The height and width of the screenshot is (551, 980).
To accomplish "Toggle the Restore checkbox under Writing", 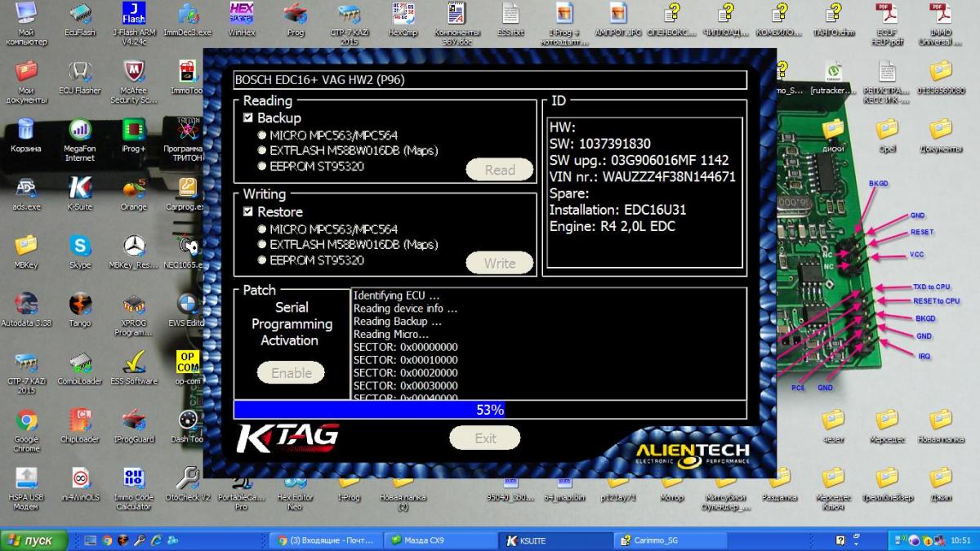I will [x=248, y=212].
